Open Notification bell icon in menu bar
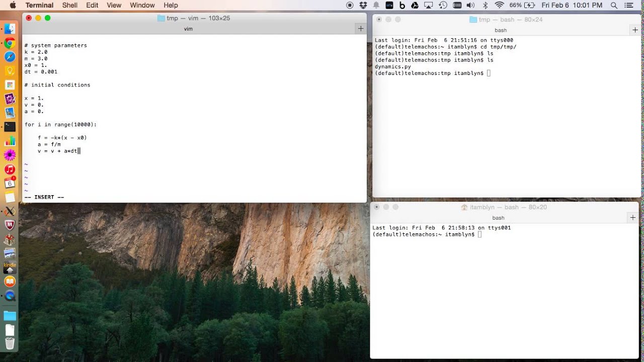 click(x=376, y=5)
